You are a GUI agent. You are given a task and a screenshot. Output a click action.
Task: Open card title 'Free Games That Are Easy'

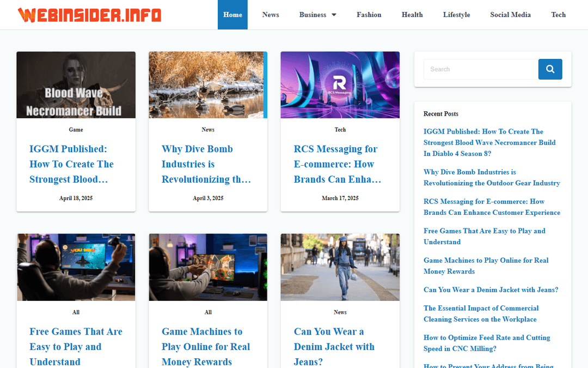pyautogui.click(x=76, y=347)
